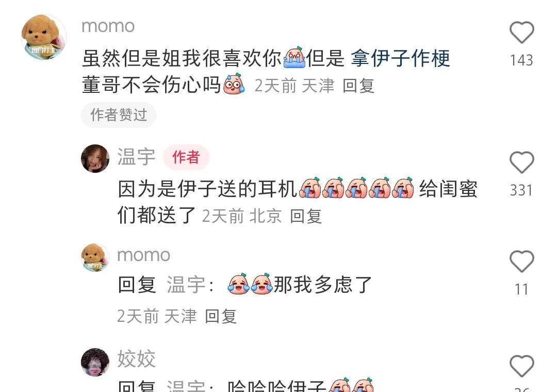
Task: Open the 姣姣 username
Action: tap(136, 358)
